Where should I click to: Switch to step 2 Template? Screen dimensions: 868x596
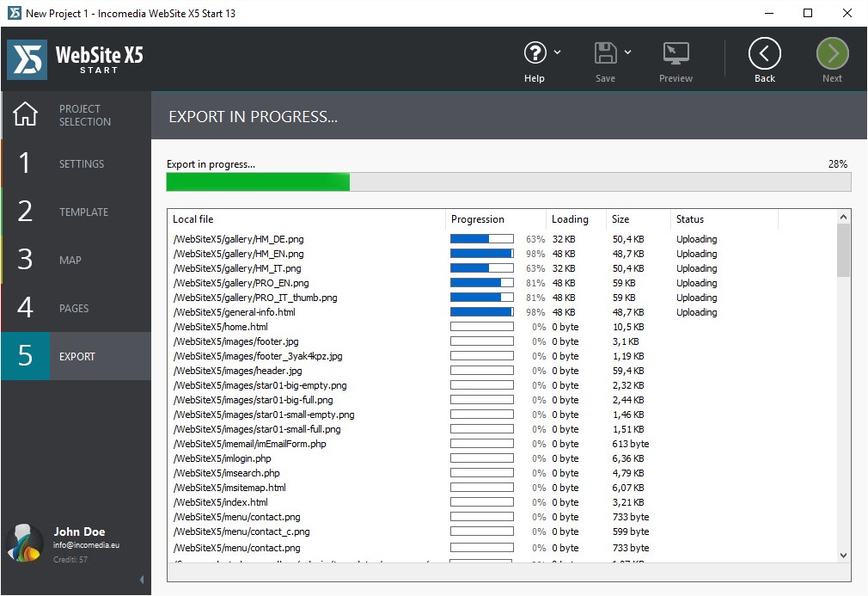point(76,212)
